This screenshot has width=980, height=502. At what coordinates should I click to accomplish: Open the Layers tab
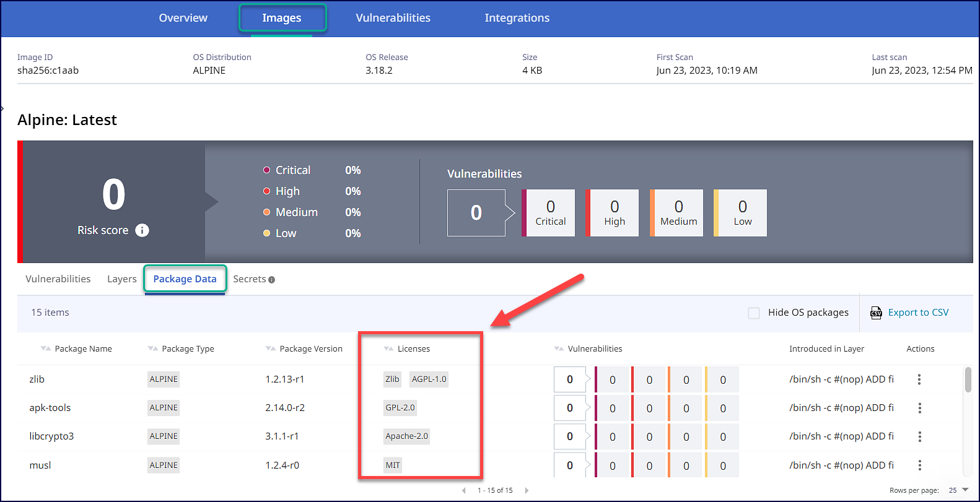[x=121, y=279]
